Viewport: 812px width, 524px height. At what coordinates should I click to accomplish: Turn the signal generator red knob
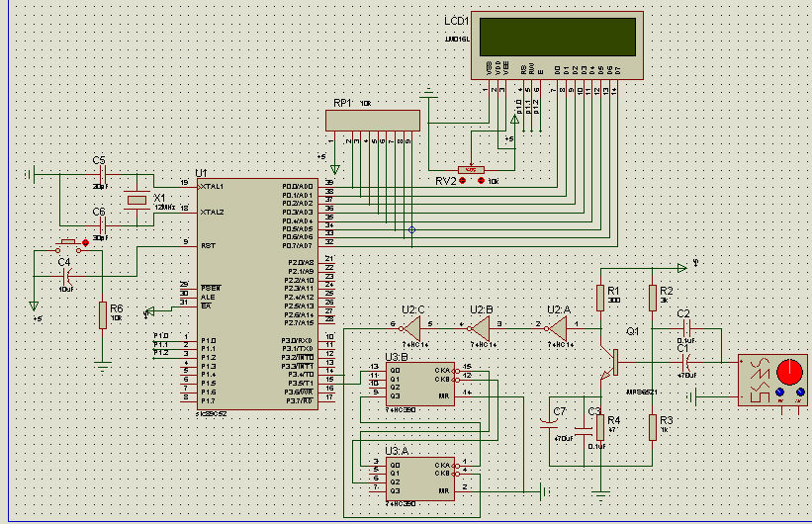point(789,373)
